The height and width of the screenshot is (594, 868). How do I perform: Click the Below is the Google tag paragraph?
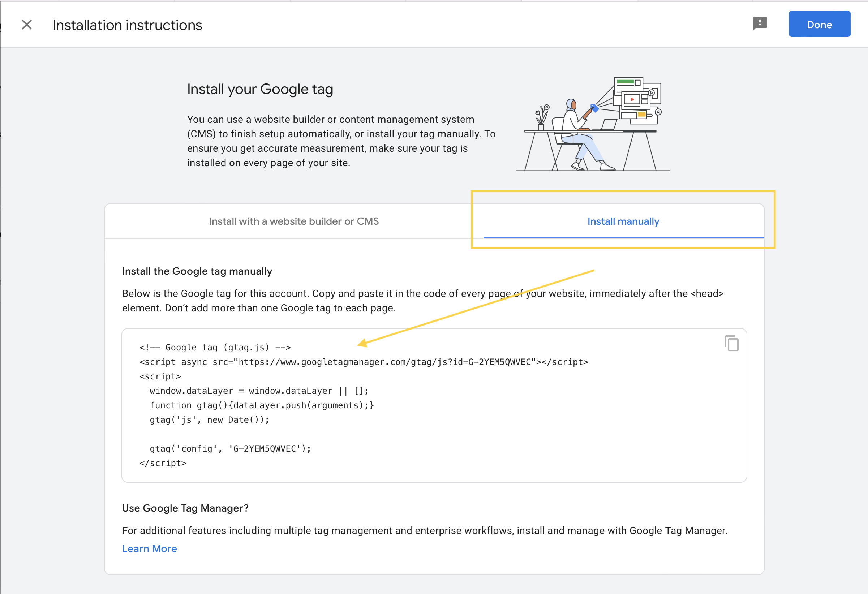[422, 301]
